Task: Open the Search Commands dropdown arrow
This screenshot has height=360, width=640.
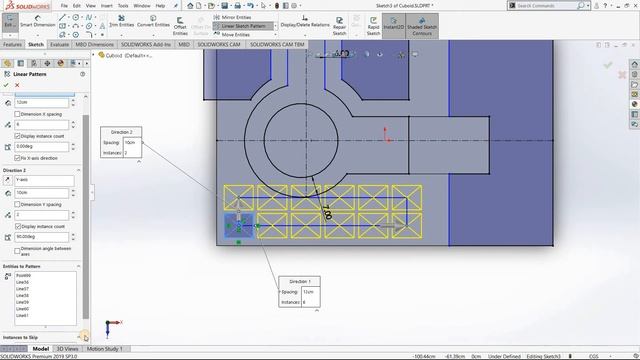Action: click(588, 6)
